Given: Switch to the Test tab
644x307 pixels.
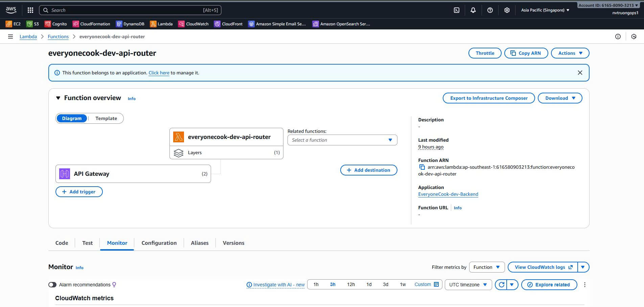Looking at the screenshot, I should 87,243.
